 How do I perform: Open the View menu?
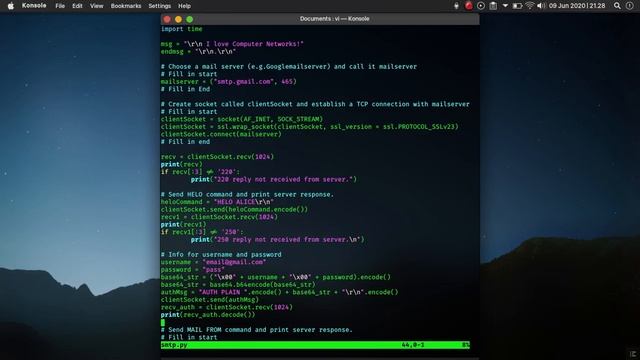tap(97, 6)
